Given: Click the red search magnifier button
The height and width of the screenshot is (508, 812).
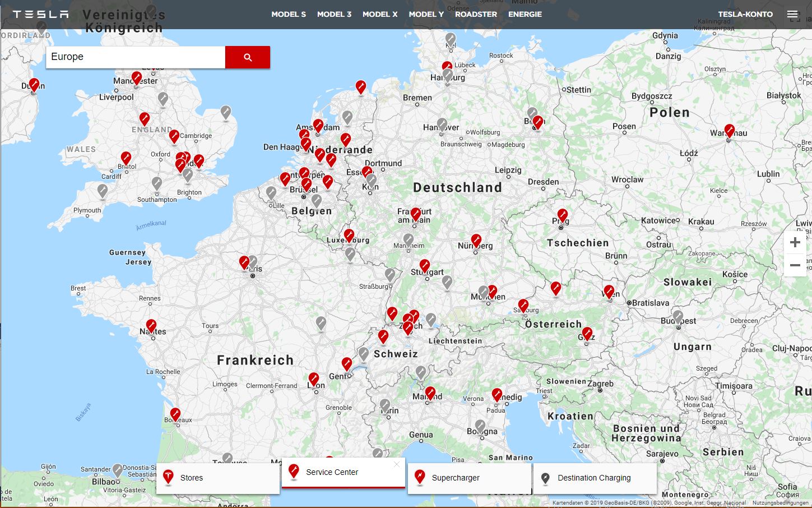Looking at the screenshot, I should click(x=248, y=57).
